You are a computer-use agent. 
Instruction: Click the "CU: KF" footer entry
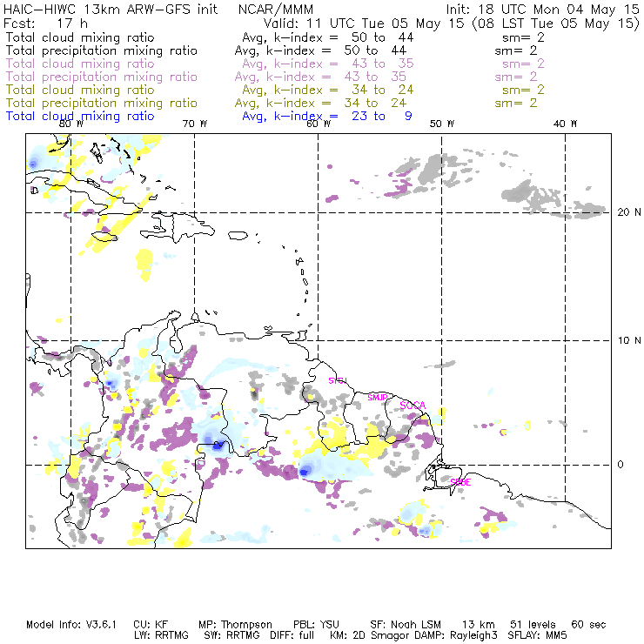[x=151, y=625]
